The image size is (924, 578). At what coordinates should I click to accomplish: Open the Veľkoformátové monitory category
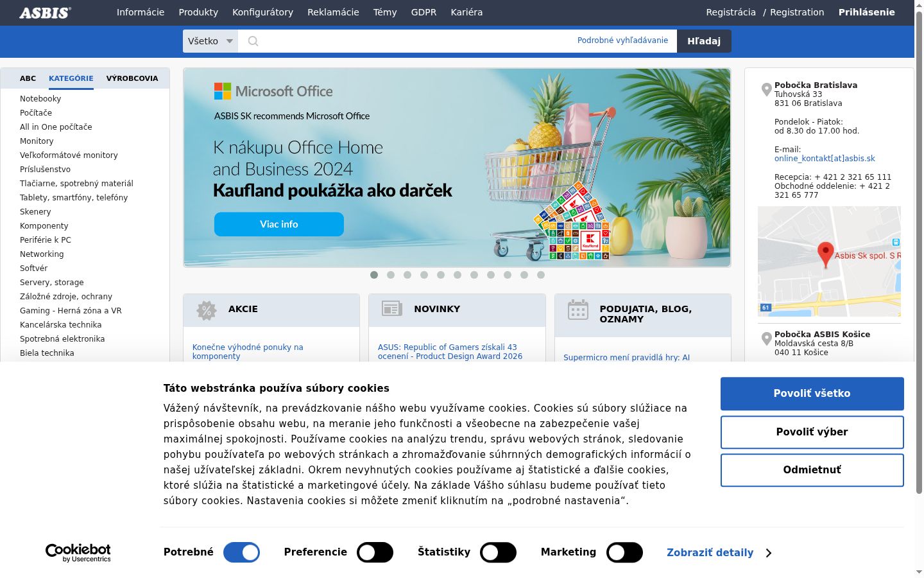click(69, 155)
